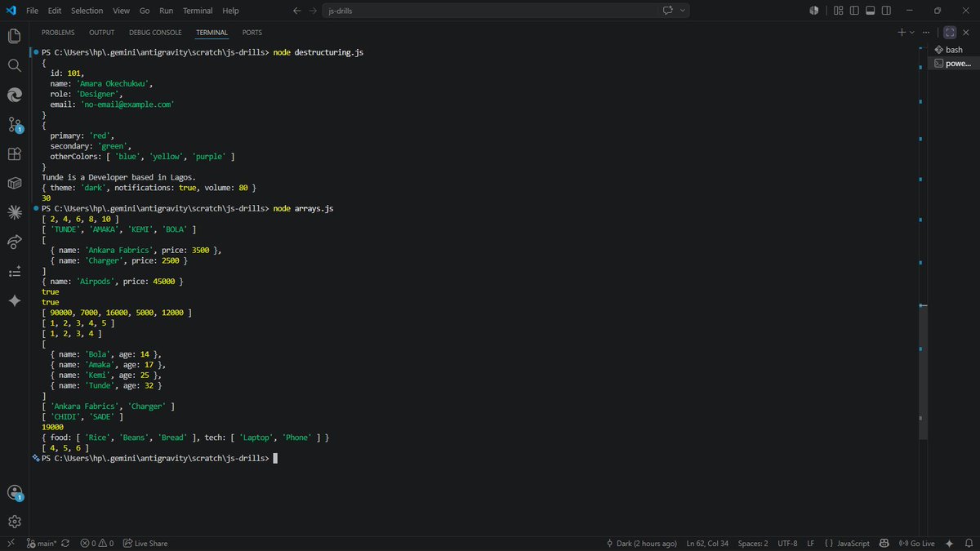
Task: Open the Selection menu
Action: pos(87,11)
